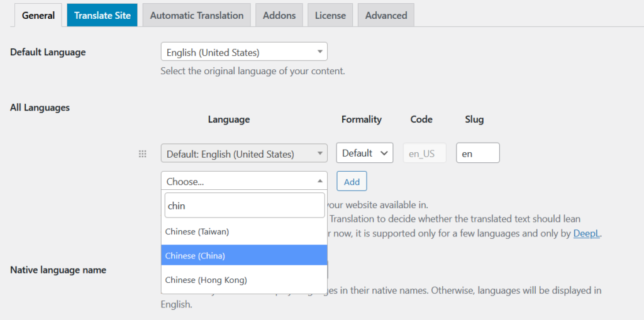This screenshot has width=644, height=320.
Task: Collapse the Choose... language dropdown
Action: 244,181
